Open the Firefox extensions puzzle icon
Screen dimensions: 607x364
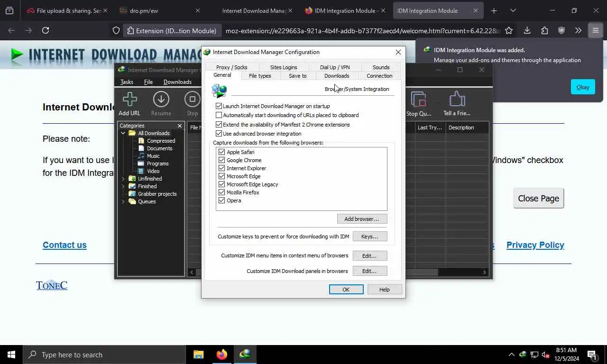pyautogui.click(x=544, y=30)
